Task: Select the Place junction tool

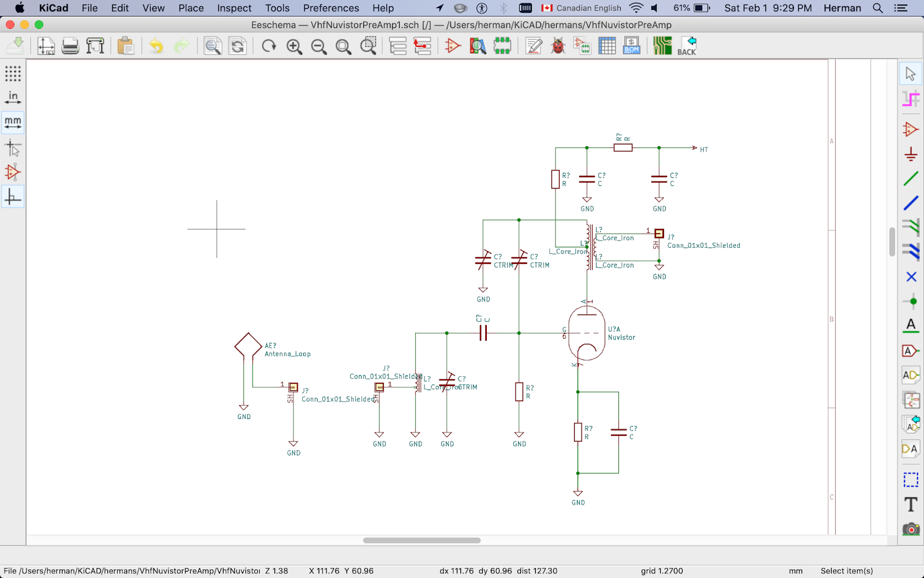Action: click(911, 301)
